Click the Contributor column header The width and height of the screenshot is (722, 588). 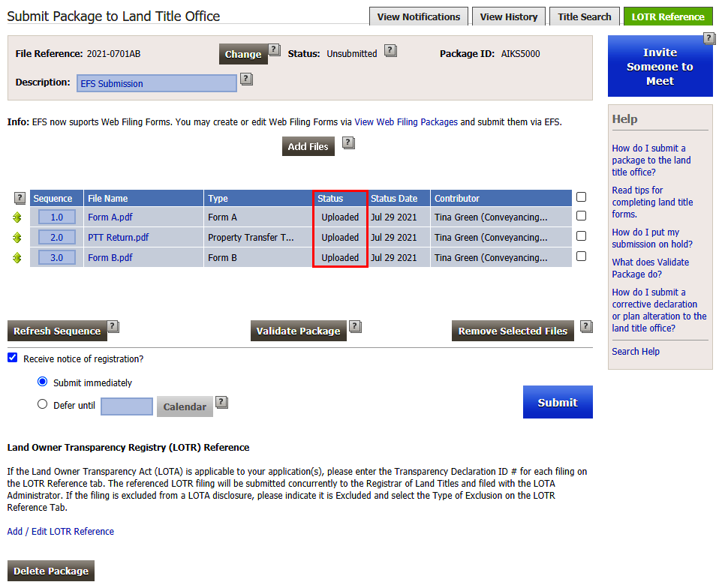(x=501, y=198)
